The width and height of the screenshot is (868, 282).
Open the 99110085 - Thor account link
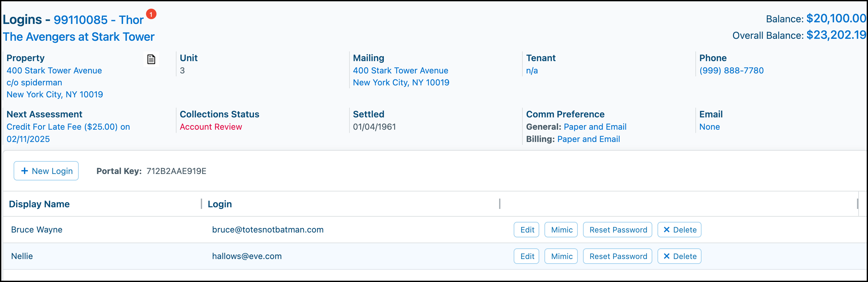[98, 20]
